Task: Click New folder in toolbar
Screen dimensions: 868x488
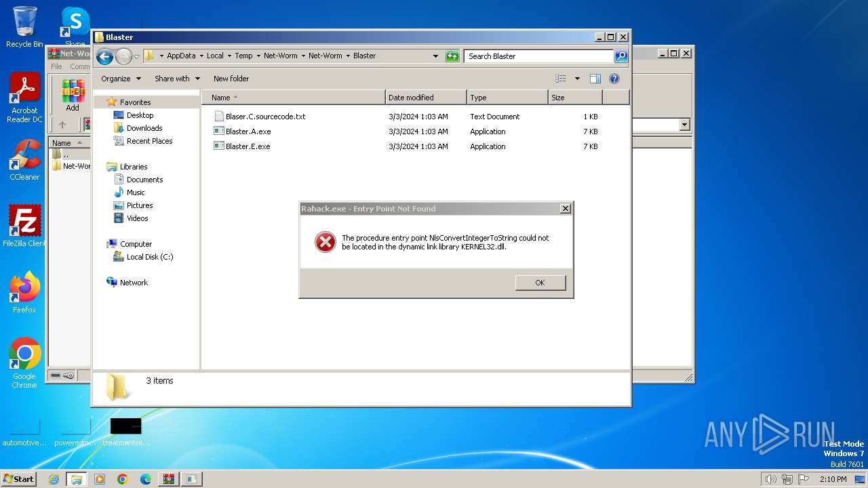Action: point(231,79)
